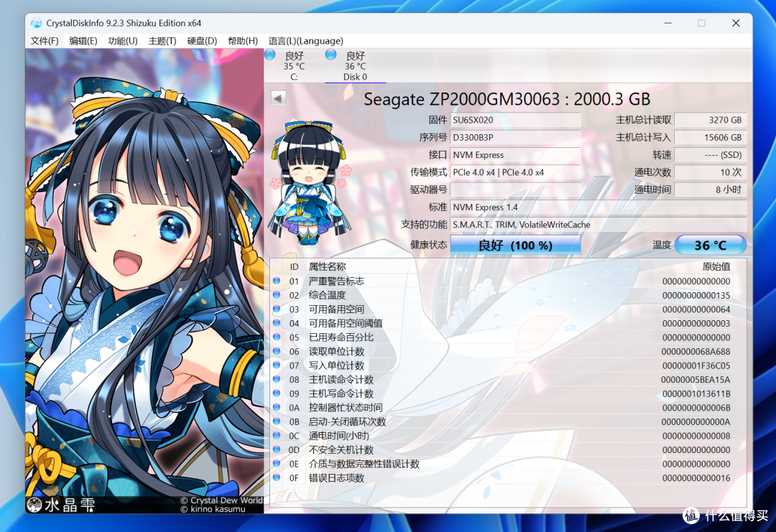Viewport: 776px width, 532px height.
Task: Select attribute row 04 可用备用空间阈值
Action: point(502,323)
